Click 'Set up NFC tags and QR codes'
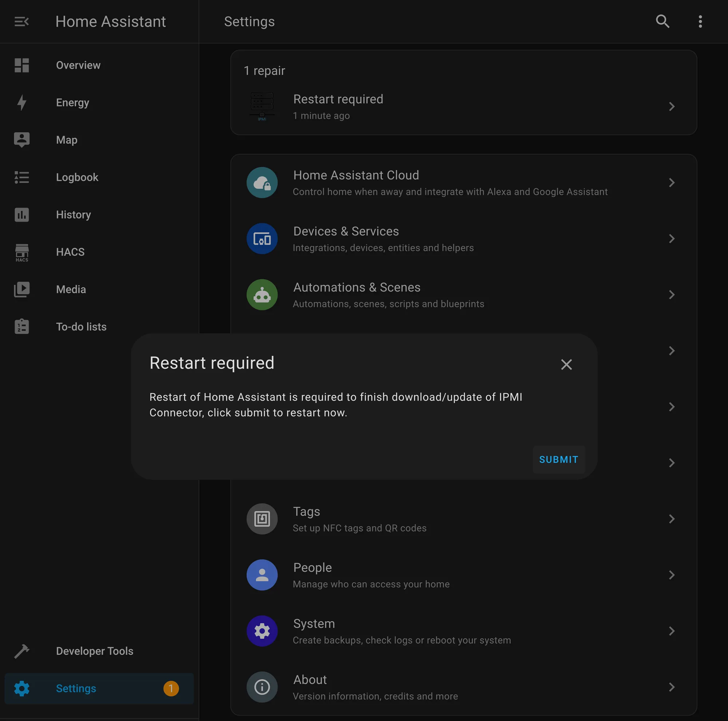728x721 pixels. [360, 528]
